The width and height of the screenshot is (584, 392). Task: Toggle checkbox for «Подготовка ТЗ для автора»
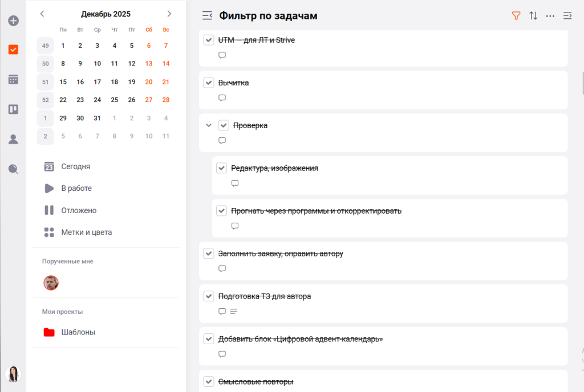tap(209, 296)
